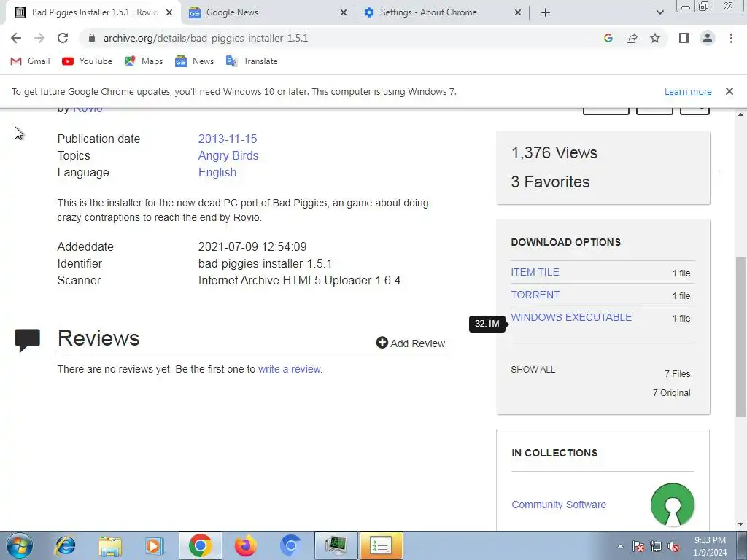Reload the archive.org page
747x560 pixels.
(x=63, y=38)
